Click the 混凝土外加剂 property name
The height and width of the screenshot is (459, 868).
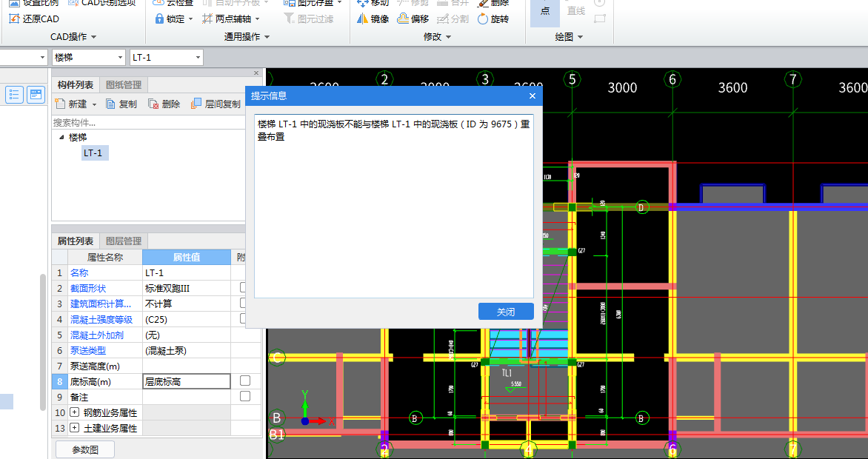click(x=97, y=335)
